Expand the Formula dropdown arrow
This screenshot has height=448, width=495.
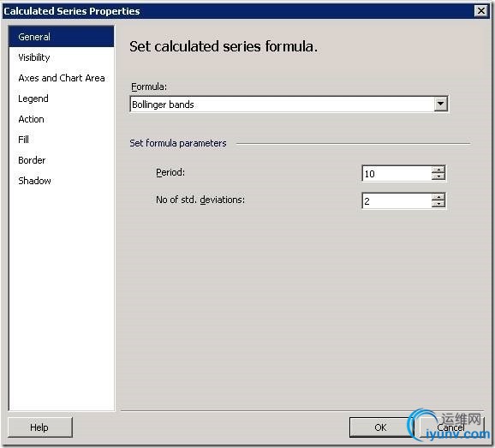441,104
